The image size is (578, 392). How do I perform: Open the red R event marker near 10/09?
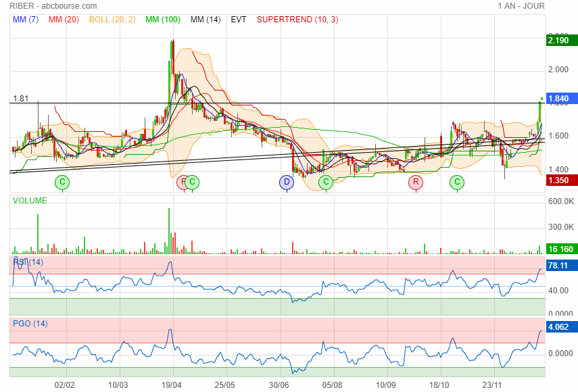pyautogui.click(x=416, y=182)
